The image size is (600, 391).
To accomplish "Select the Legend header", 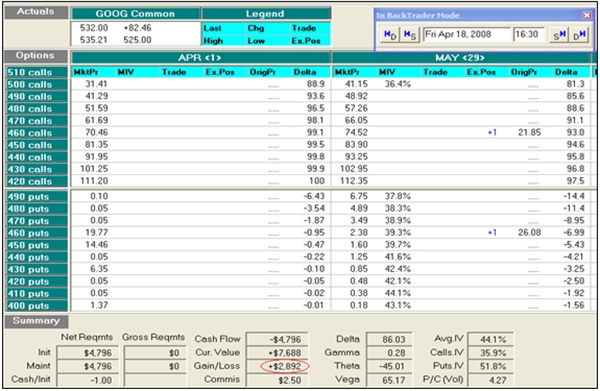I will 266,14.
